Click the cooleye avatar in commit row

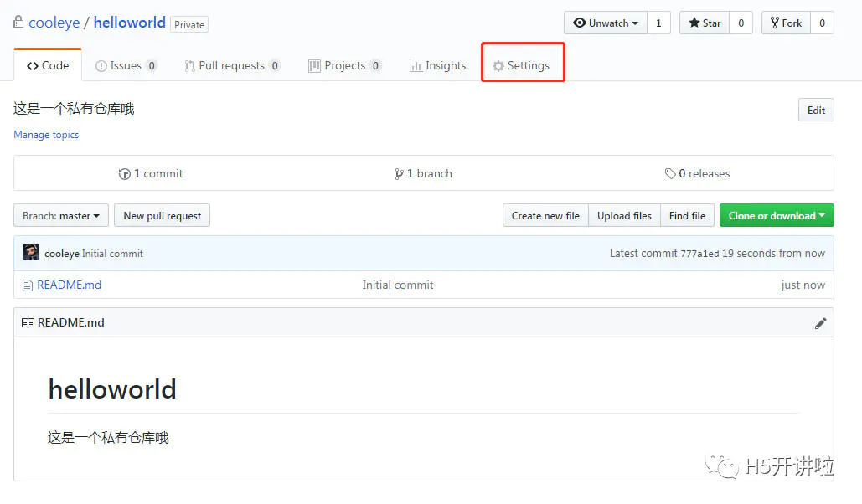pyautogui.click(x=31, y=252)
